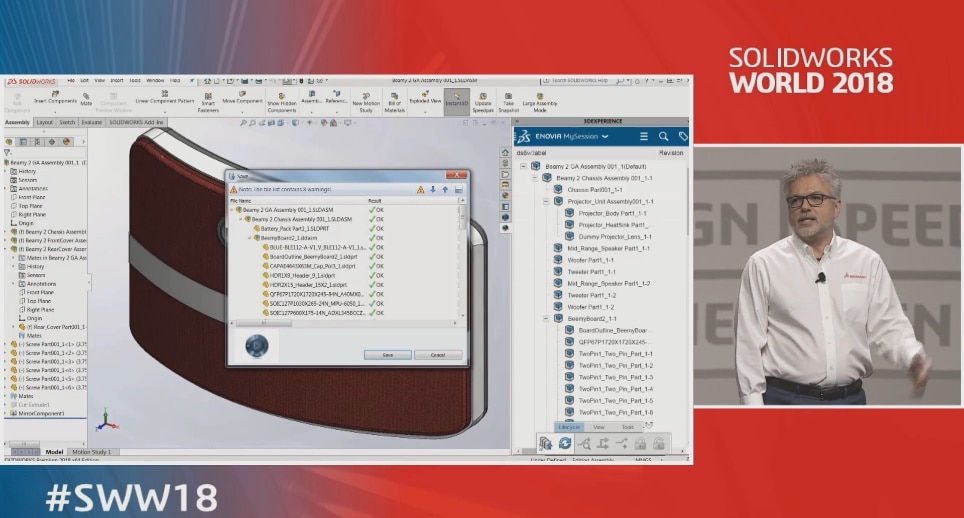Image resolution: width=964 pixels, height=518 pixels.
Task: Select the Tools tab in ENOVIA panel
Action: [x=628, y=427]
